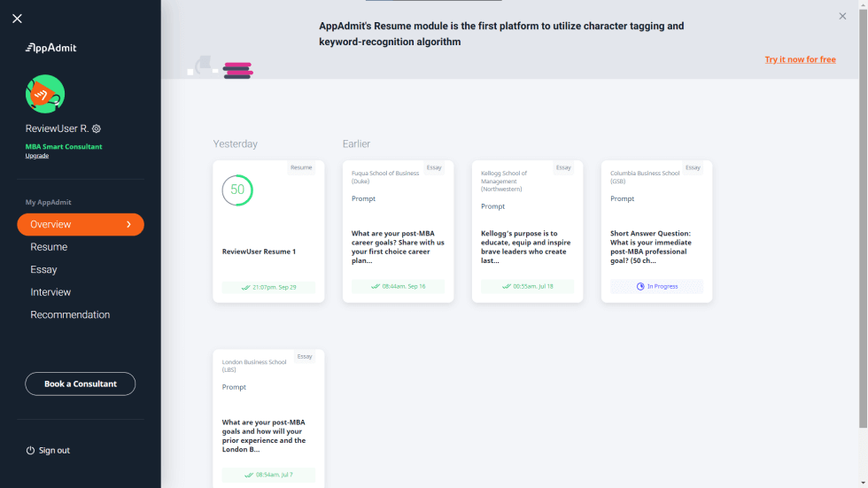Select Overview in sidebar
Screen dimensions: 868x488
tap(81, 225)
